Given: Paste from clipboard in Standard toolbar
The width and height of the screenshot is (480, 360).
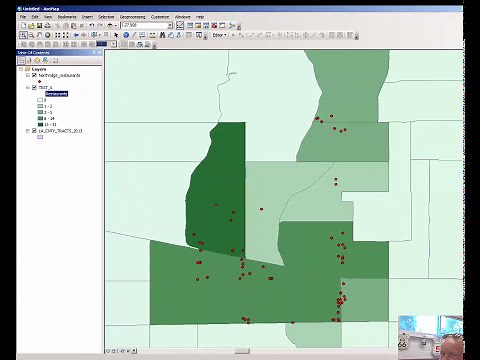Looking at the screenshot, I should point(73,25).
